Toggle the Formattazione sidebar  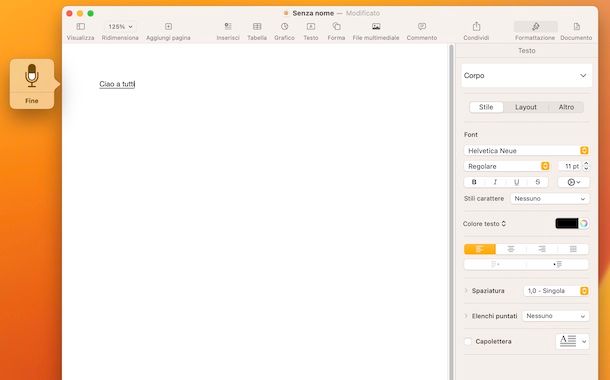tap(535, 31)
